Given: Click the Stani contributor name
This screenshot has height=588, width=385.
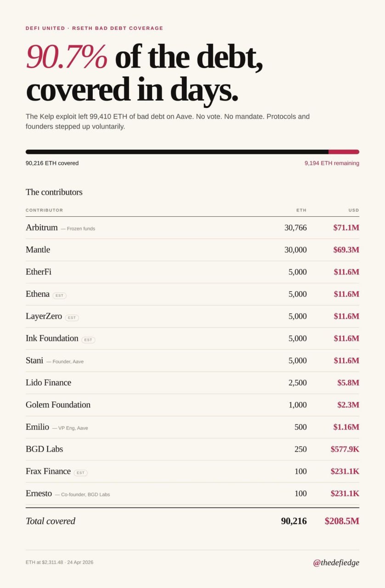Looking at the screenshot, I should tap(34, 361).
